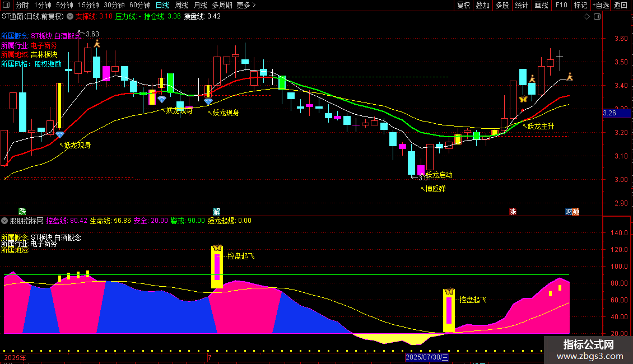Click the 所属风格: 股权激励 text
This screenshot has height=364, width=633.
pos(31,64)
